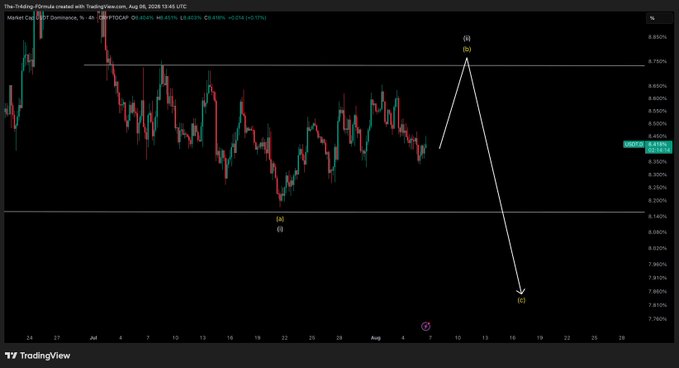Select the white (ii) wave label
This screenshot has width=679, height=368.
click(x=467, y=38)
